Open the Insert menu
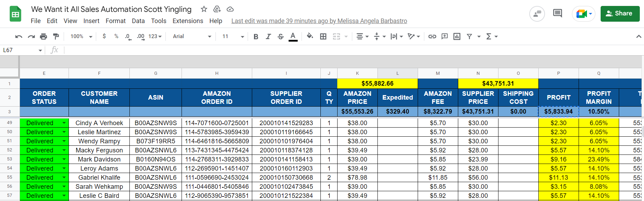The width and height of the screenshot is (644, 201). [91, 21]
